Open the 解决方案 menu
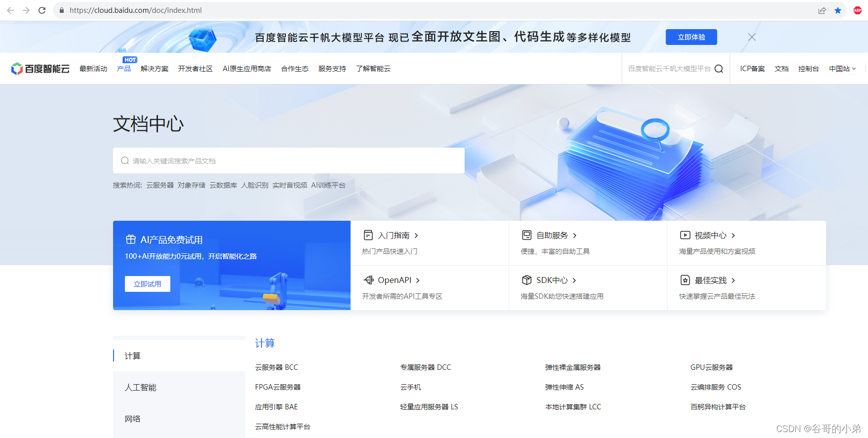The width and height of the screenshot is (868, 438). coord(155,69)
